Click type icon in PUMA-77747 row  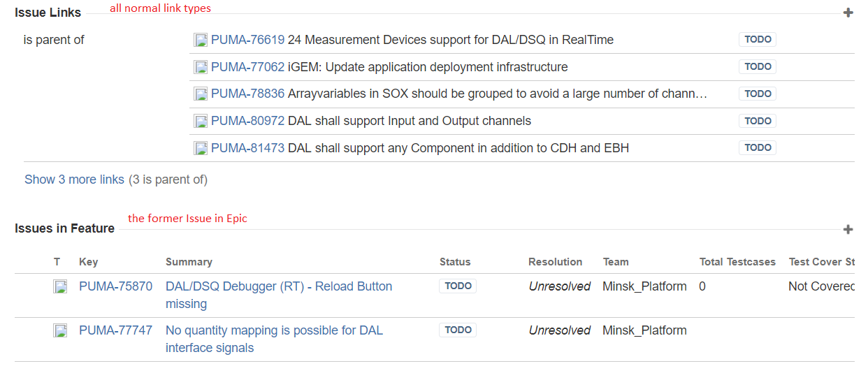click(x=60, y=330)
